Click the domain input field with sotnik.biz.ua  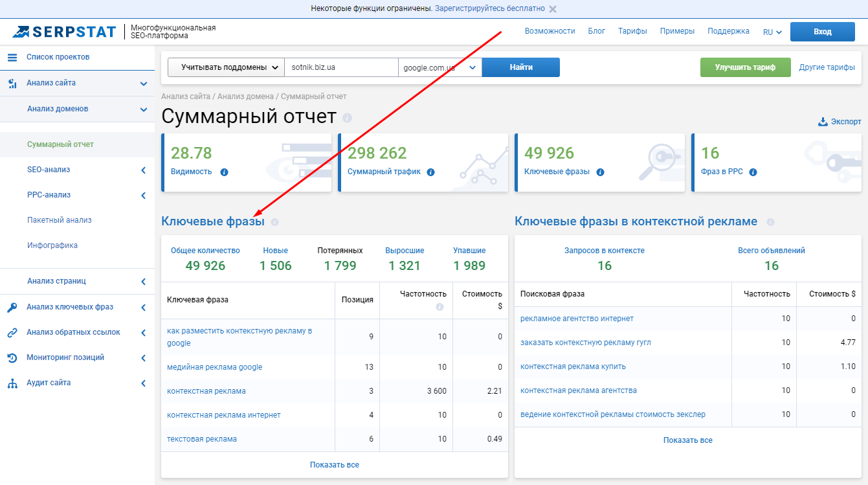pos(341,67)
